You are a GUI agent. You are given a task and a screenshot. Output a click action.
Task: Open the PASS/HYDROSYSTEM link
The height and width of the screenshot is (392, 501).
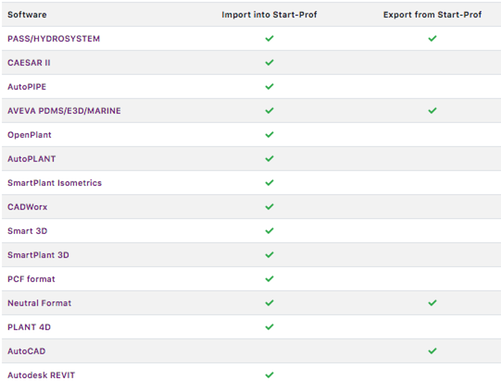point(54,39)
